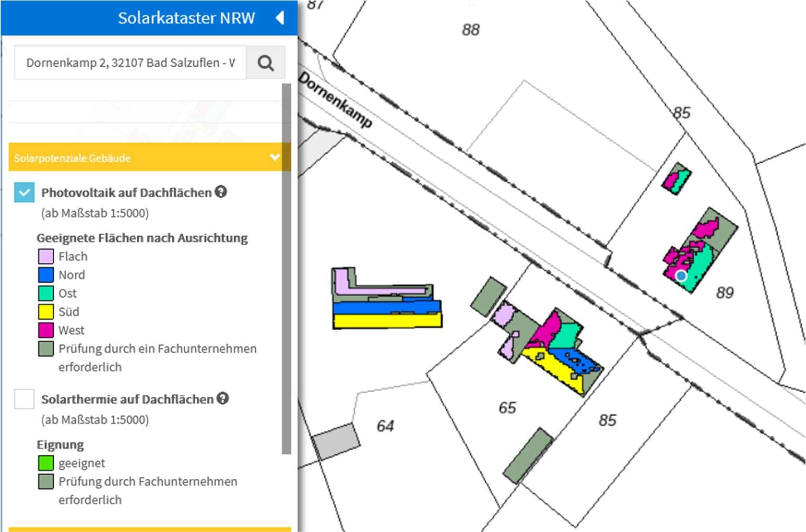Click the bright green geeignet swatch
This screenshot has width=806, height=532.
(x=46, y=463)
